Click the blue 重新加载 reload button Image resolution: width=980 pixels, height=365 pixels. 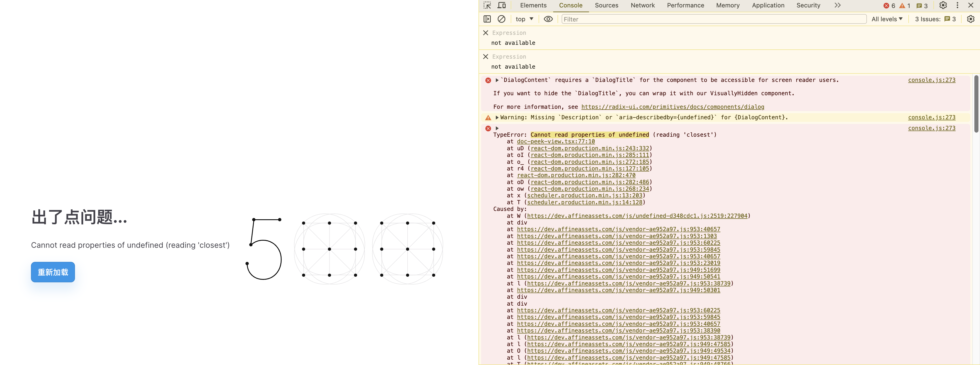(x=53, y=272)
